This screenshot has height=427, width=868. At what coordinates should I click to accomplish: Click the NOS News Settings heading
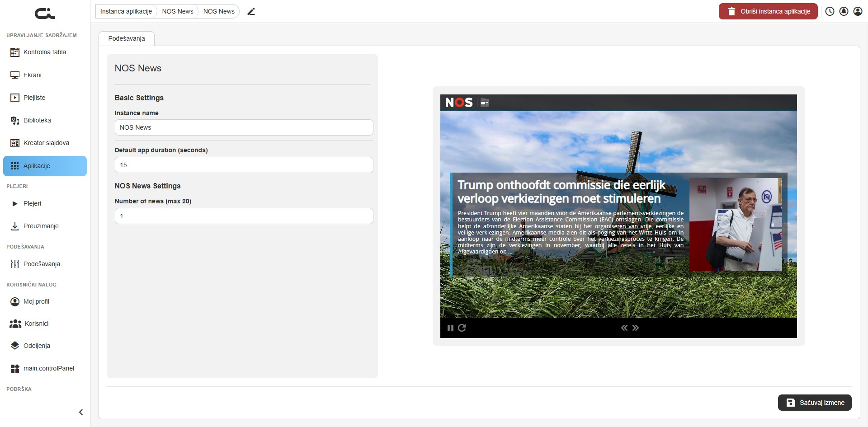[147, 186]
